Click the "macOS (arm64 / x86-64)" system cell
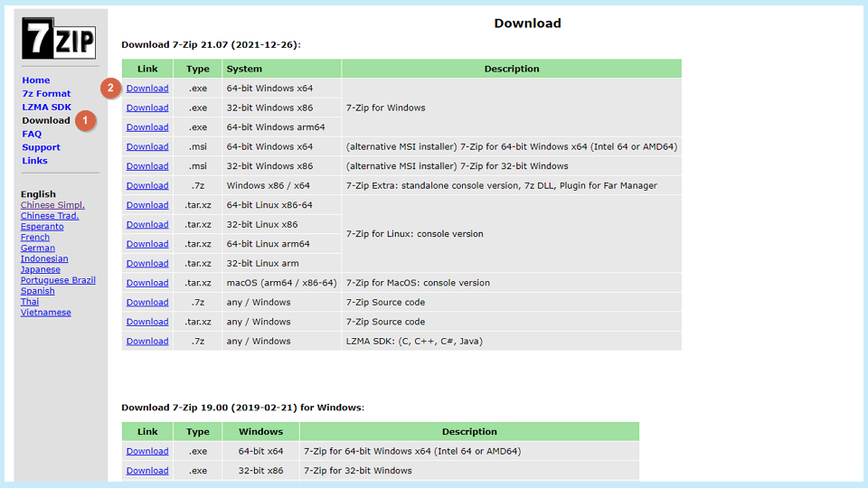This screenshot has width=868, height=488. (281, 283)
